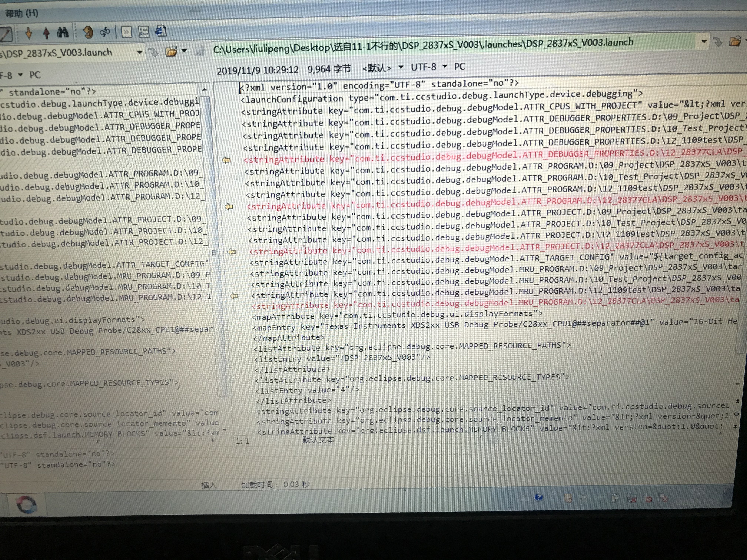Toggle the line numbers toolbar icon
Viewport: 747px width, 560px height.
[144, 32]
